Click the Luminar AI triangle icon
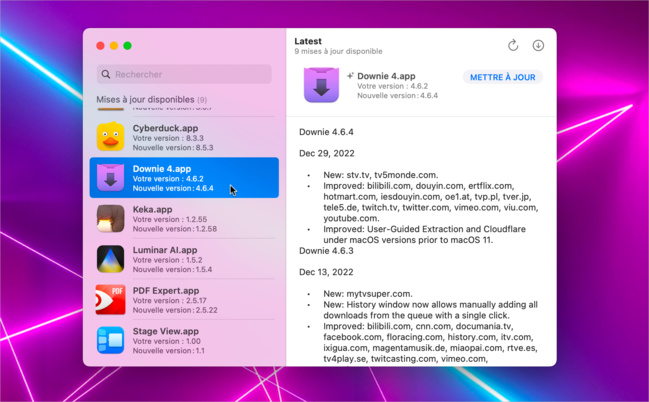Viewport: 649px width, 402px height. point(111,259)
